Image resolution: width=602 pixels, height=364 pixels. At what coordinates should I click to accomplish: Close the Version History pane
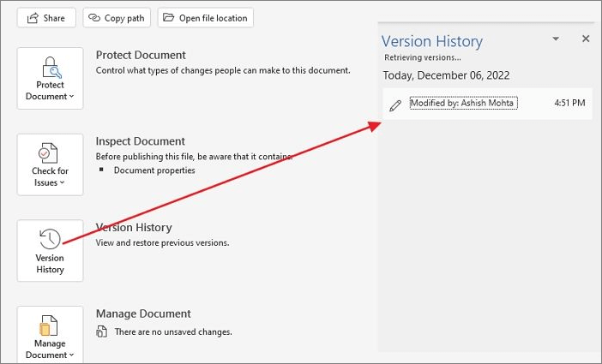(x=586, y=39)
